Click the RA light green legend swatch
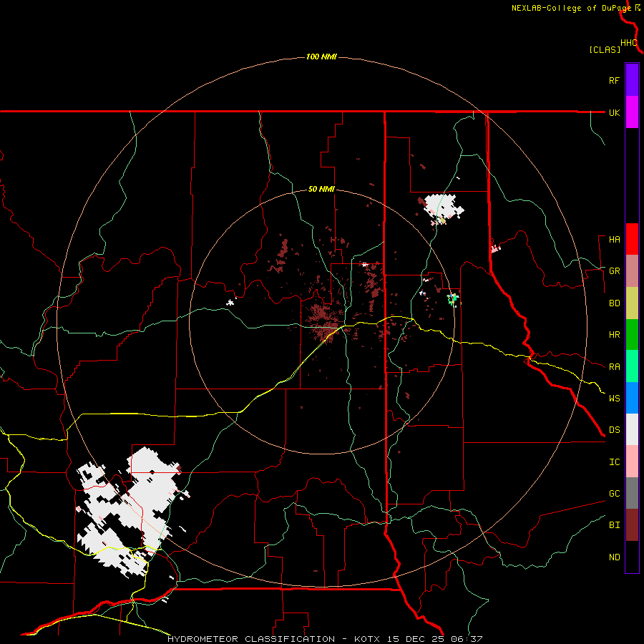 (x=632, y=366)
